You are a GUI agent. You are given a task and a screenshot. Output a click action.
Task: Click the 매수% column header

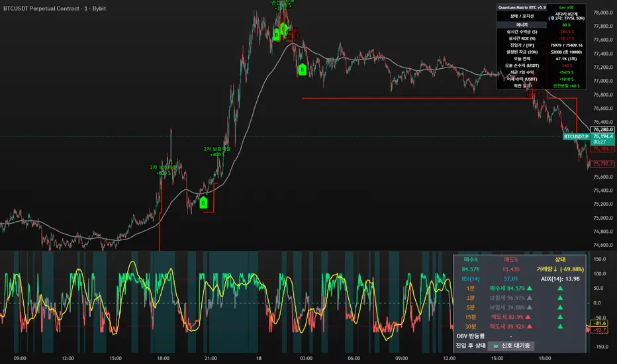(x=471, y=259)
